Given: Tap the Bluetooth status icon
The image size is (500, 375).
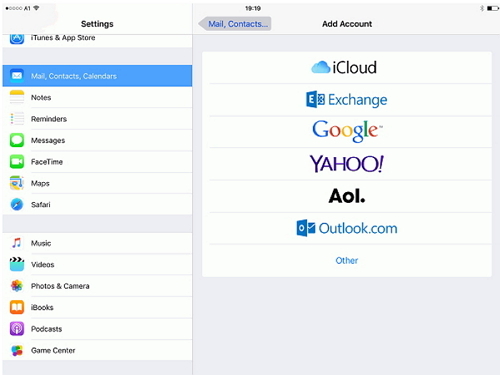Looking at the screenshot, I should coord(482,8).
